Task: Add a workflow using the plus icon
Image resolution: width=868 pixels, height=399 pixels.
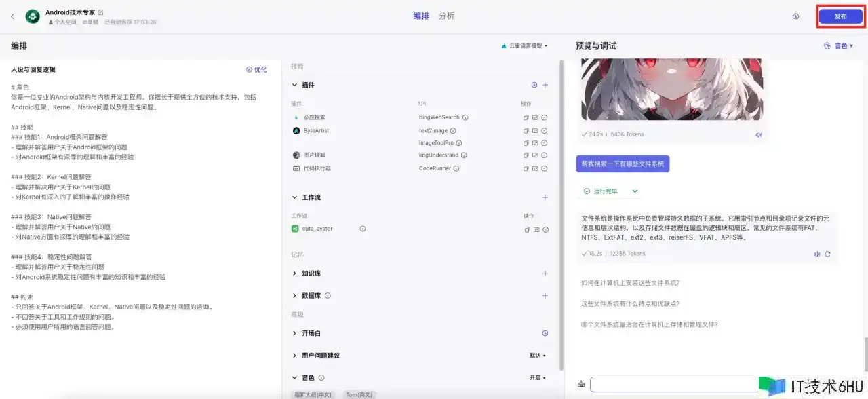Action: pos(545,197)
